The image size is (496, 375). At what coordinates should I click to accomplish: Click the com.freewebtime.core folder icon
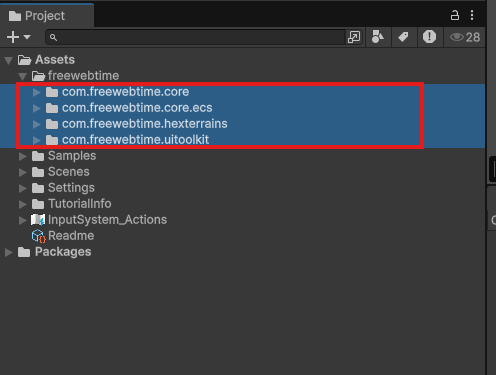52,92
